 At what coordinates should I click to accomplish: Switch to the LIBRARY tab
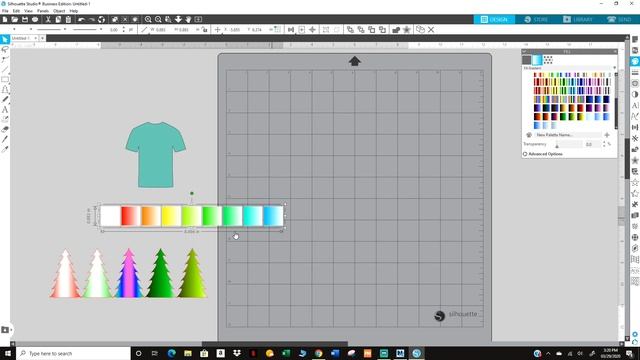pos(578,19)
